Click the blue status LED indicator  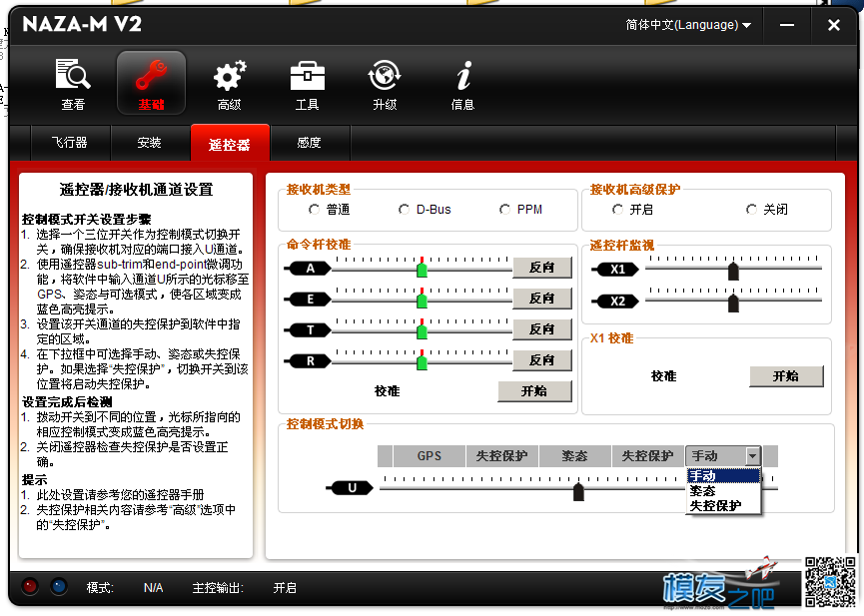[59, 587]
